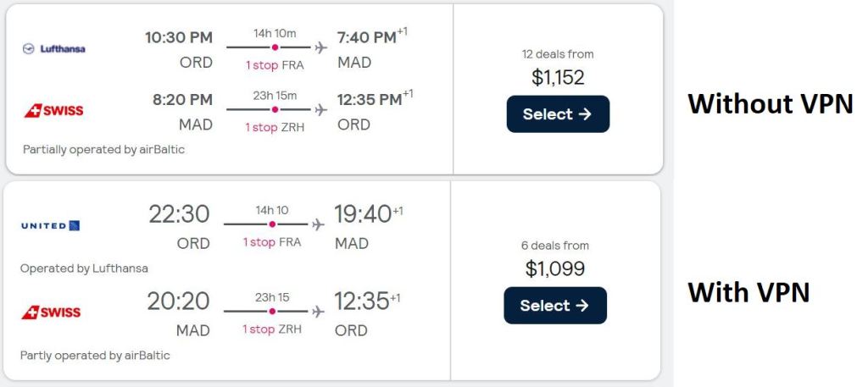
Task: Click the '1 stop ZRH' label in the second card
Action: point(271,329)
